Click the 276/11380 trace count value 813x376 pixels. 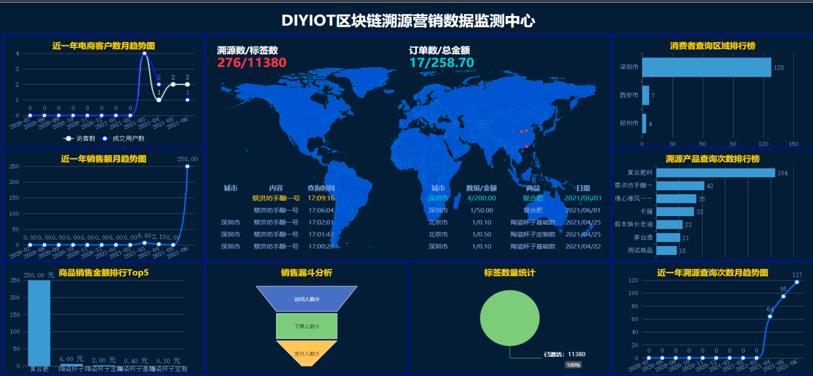coord(251,63)
